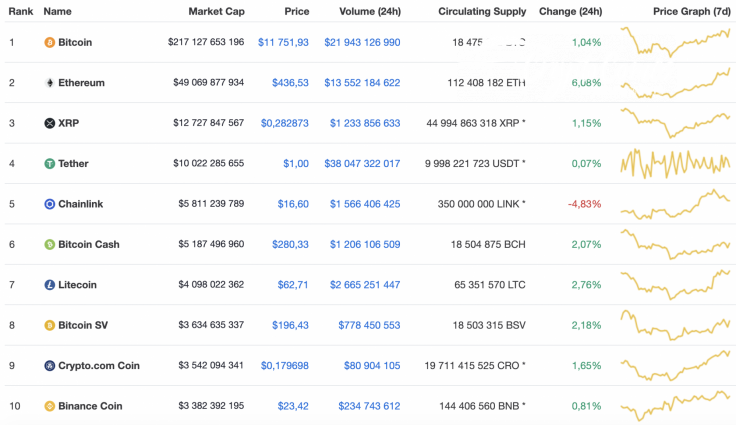Click Chainlink volume $1 566 406 425
The width and height of the screenshot is (736, 425).
click(x=365, y=204)
